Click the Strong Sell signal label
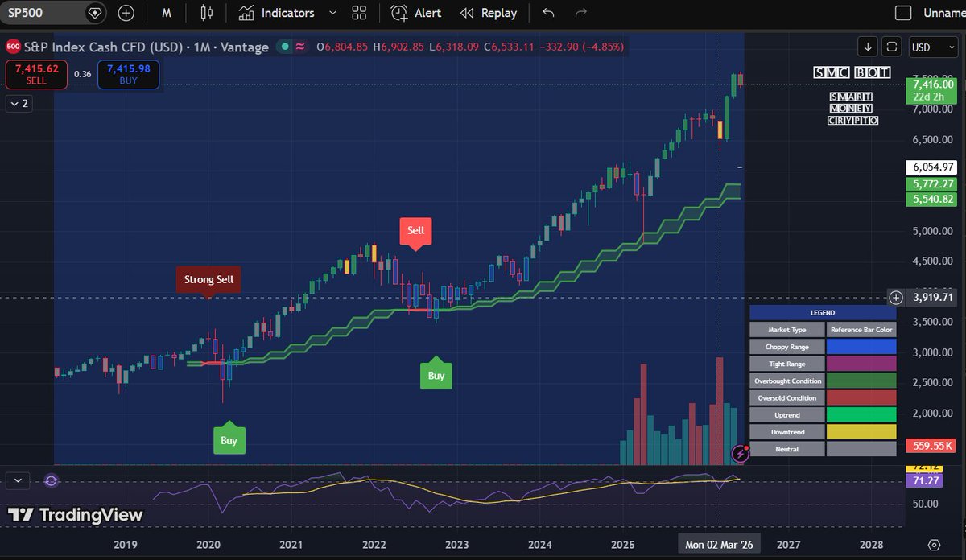 tap(208, 280)
